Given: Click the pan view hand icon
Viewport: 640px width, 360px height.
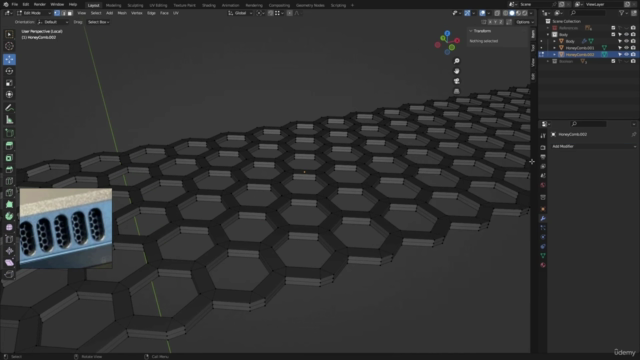Looking at the screenshot, I should click(x=457, y=71).
